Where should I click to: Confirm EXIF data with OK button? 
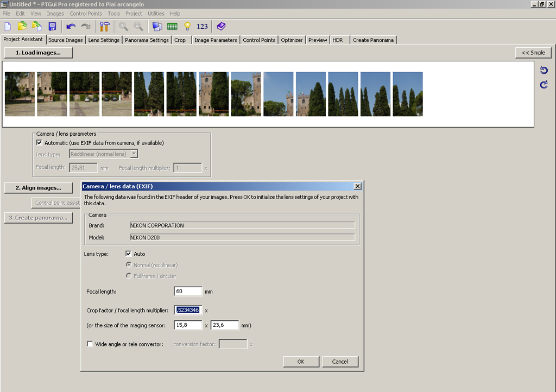point(301,362)
